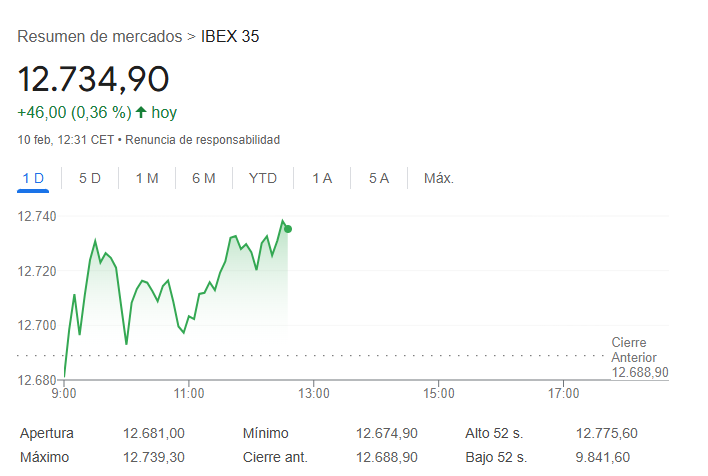
Task: Click the green current-price dot on chart
Action: tap(288, 229)
